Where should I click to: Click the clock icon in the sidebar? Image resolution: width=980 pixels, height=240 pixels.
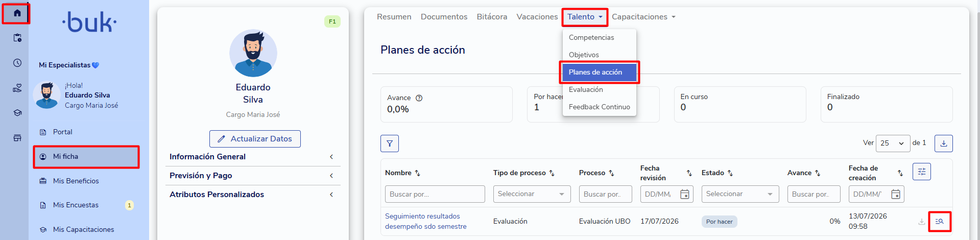17,63
